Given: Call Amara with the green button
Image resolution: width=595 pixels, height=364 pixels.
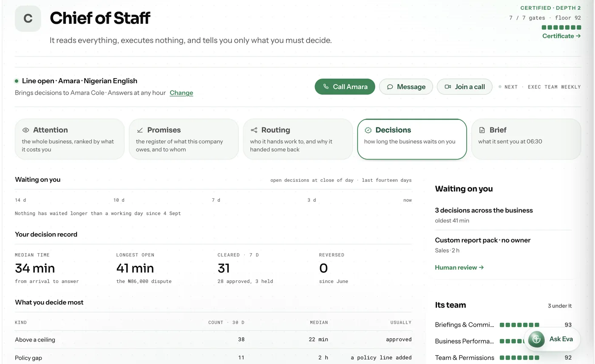Looking at the screenshot, I should [345, 87].
